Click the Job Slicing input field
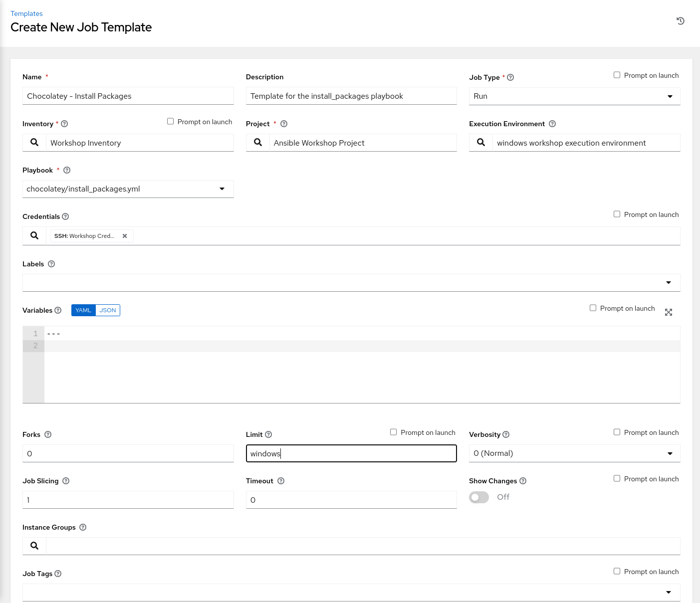The height and width of the screenshot is (603, 700). click(x=128, y=500)
